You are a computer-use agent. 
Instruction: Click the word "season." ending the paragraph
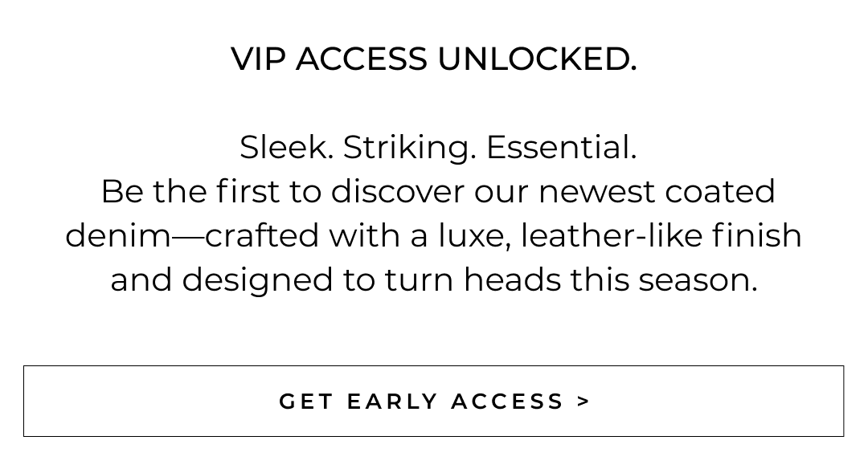pos(698,279)
